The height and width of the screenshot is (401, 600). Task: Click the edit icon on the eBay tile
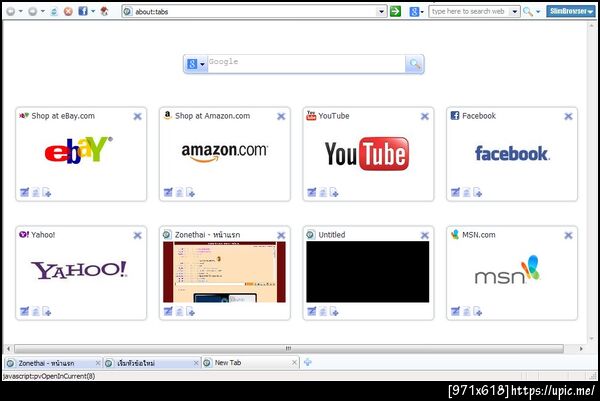pos(24,192)
